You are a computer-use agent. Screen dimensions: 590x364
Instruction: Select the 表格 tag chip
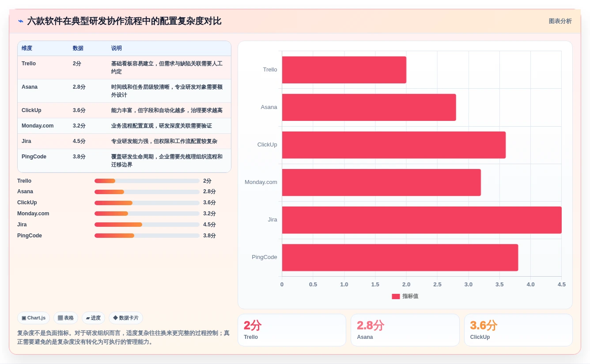(66, 318)
